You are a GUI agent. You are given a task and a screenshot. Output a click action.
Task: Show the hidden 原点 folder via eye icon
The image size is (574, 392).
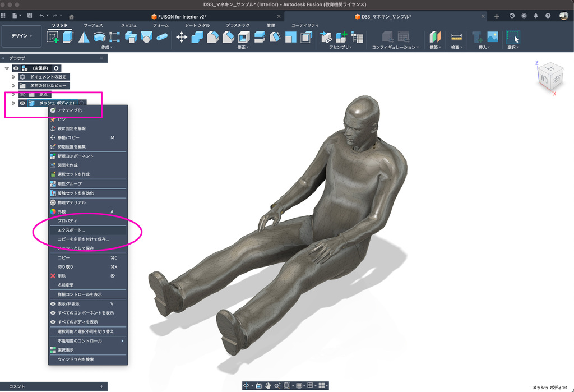22,94
